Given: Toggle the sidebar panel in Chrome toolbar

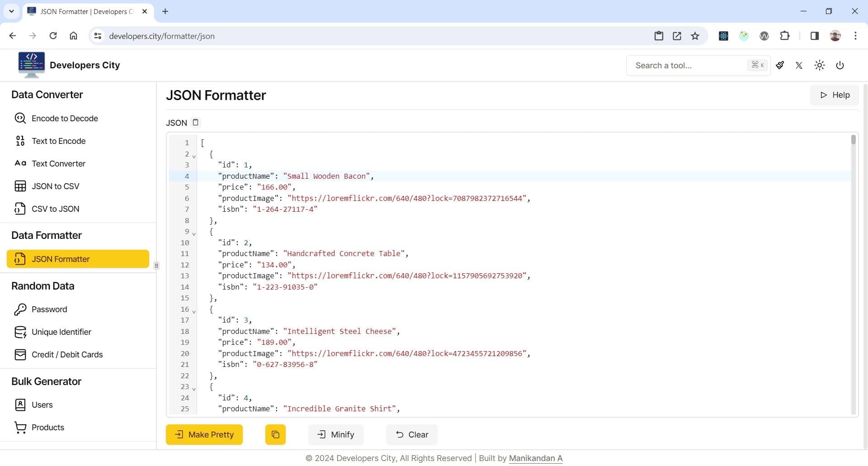Looking at the screenshot, I should [x=814, y=36].
